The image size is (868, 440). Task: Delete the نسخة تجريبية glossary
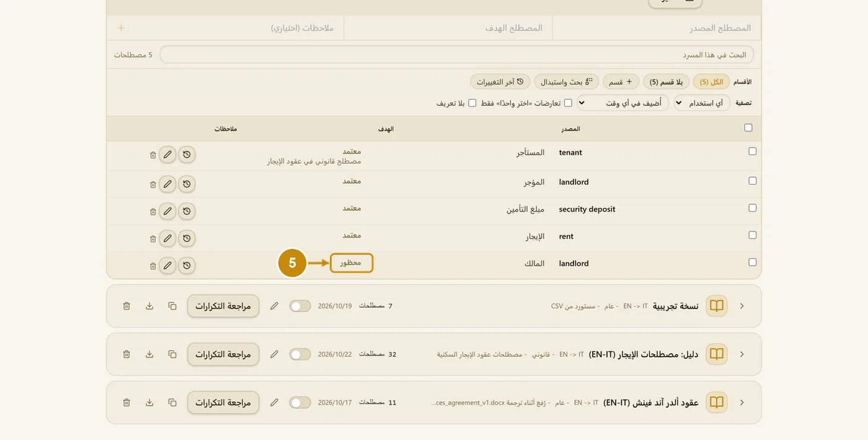(126, 306)
